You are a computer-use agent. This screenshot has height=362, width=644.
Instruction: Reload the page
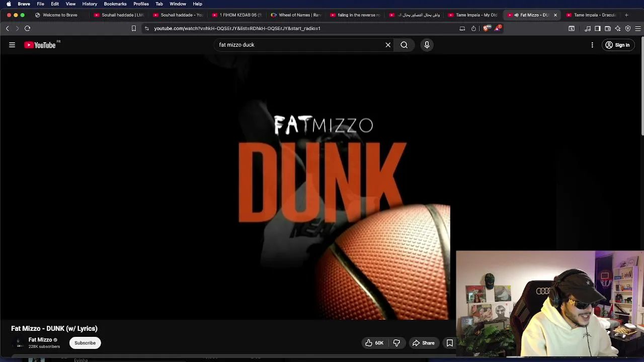[x=28, y=29]
